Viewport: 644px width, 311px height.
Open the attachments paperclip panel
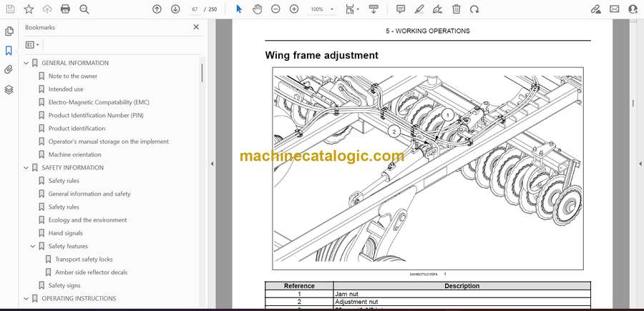tap(9, 70)
